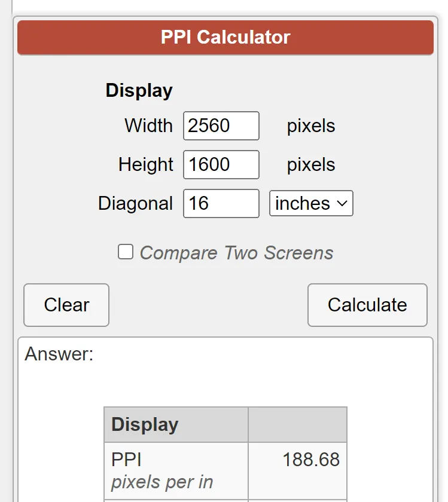448x502 pixels.
Task: Click the Calculate button
Action: click(368, 305)
